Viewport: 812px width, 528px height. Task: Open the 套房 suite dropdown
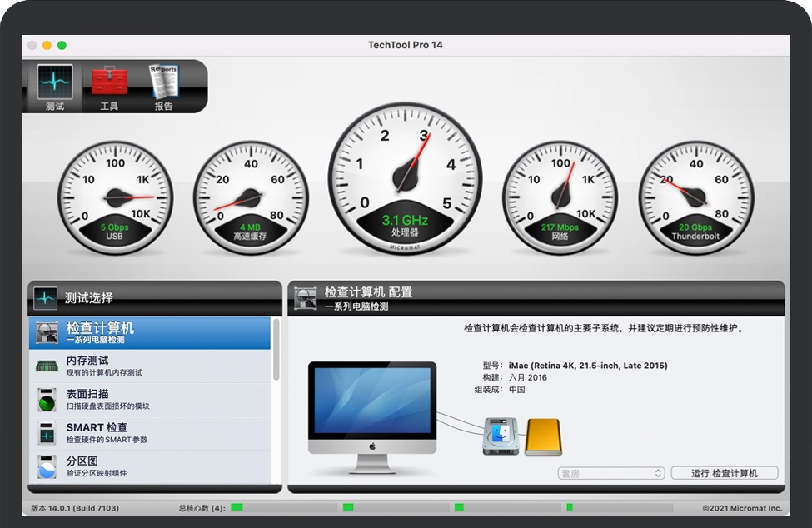click(x=610, y=472)
